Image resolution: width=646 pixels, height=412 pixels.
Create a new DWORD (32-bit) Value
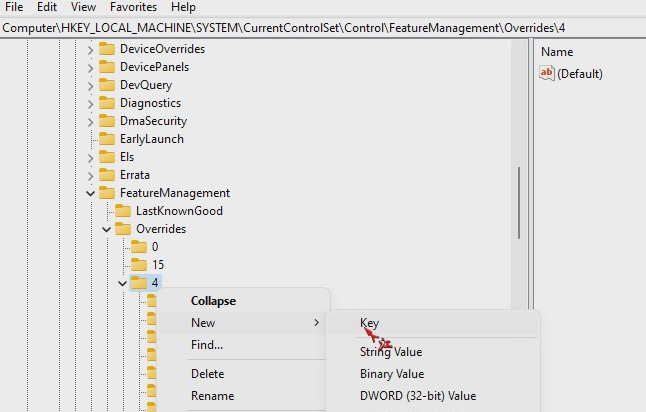point(433,396)
